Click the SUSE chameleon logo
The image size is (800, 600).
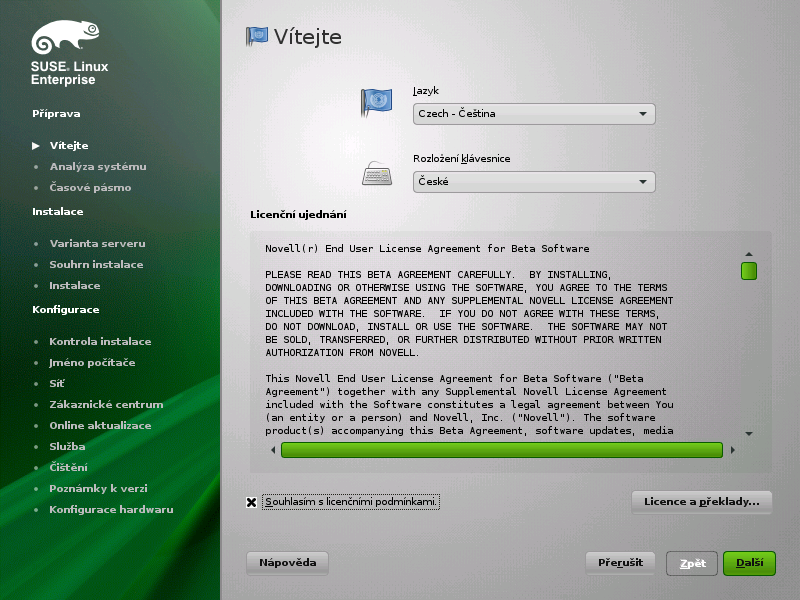tap(65, 37)
